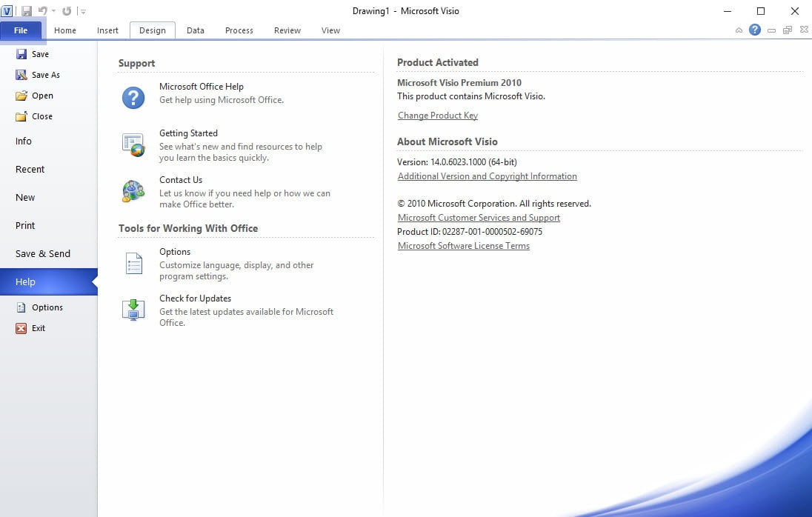Open Microsoft Customer Services and Support link
The width and height of the screenshot is (812, 517).
(x=479, y=218)
